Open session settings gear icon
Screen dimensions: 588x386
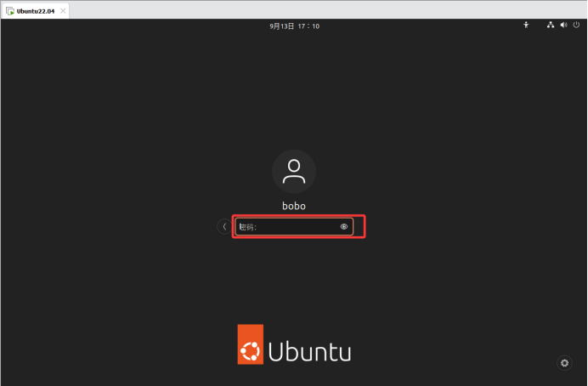564,363
